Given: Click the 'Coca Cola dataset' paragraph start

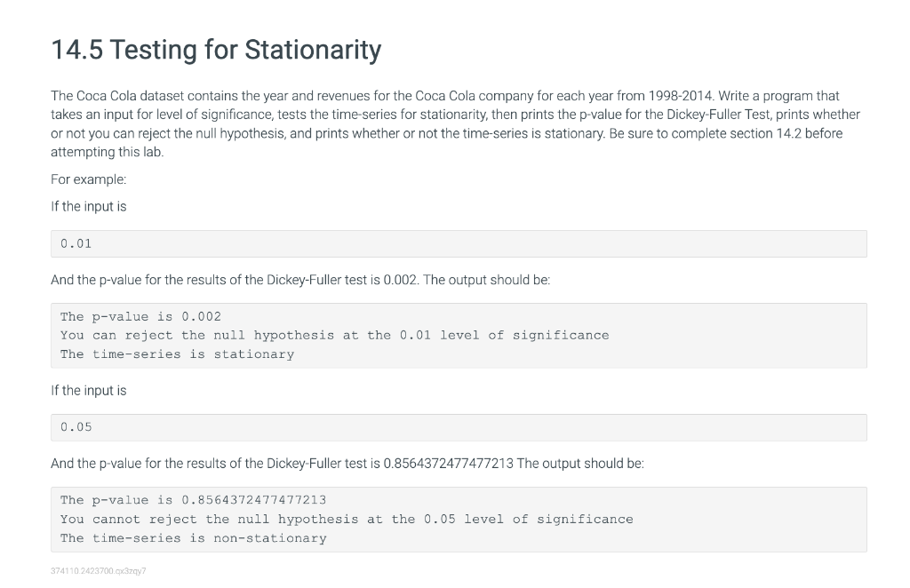Looking at the screenshot, I should pyautogui.click(x=117, y=96).
